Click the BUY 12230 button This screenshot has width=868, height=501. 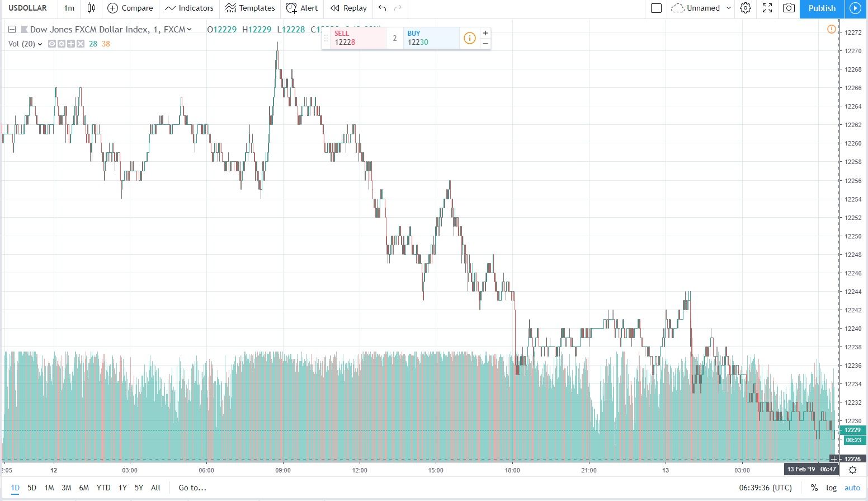431,38
